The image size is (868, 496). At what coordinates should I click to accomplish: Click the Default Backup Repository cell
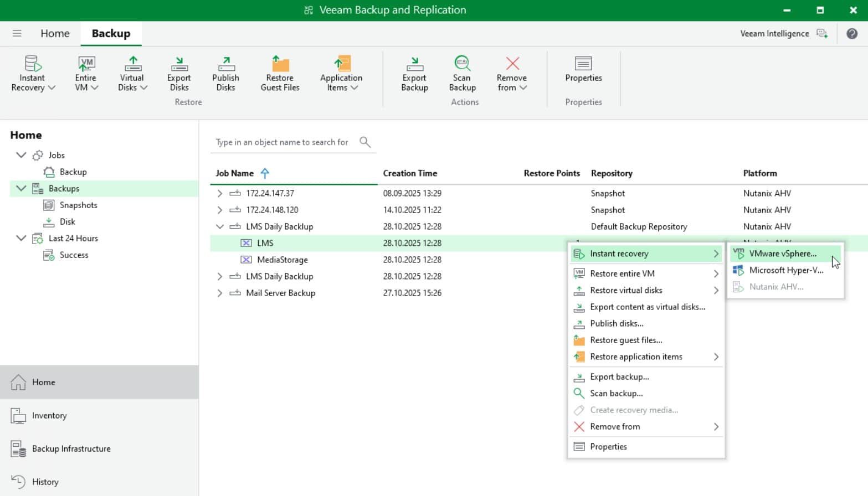[x=639, y=226]
